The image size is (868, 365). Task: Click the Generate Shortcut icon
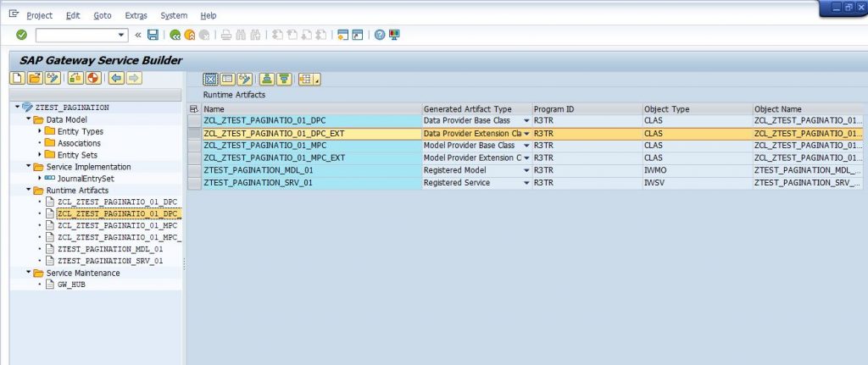click(358, 35)
